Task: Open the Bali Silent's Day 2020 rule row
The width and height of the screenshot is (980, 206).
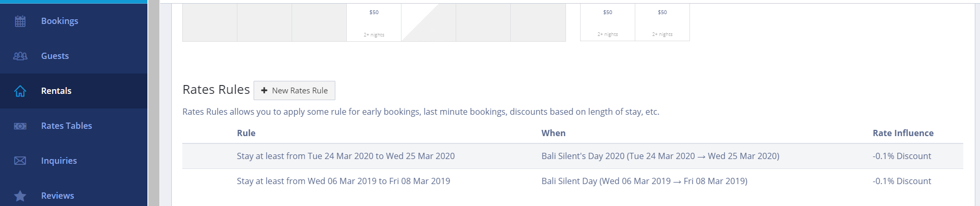Action: (573, 156)
